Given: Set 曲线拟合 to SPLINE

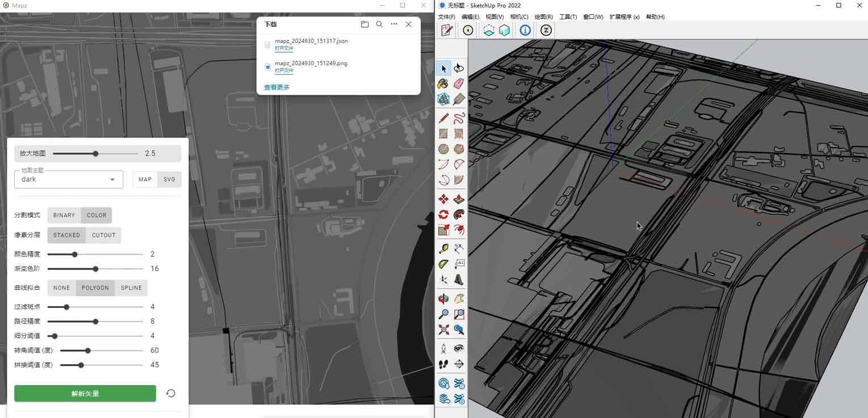Looking at the screenshot, I should pos(131,288).
